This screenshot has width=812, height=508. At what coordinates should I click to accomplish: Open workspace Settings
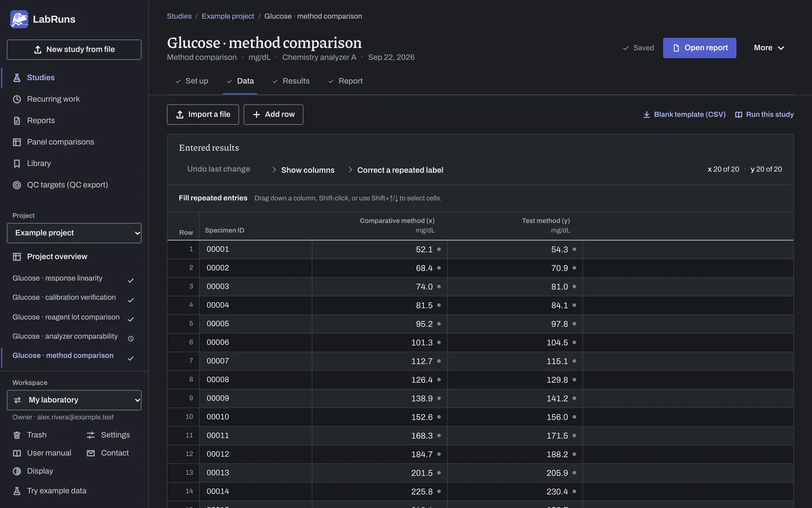coord(108,435)
